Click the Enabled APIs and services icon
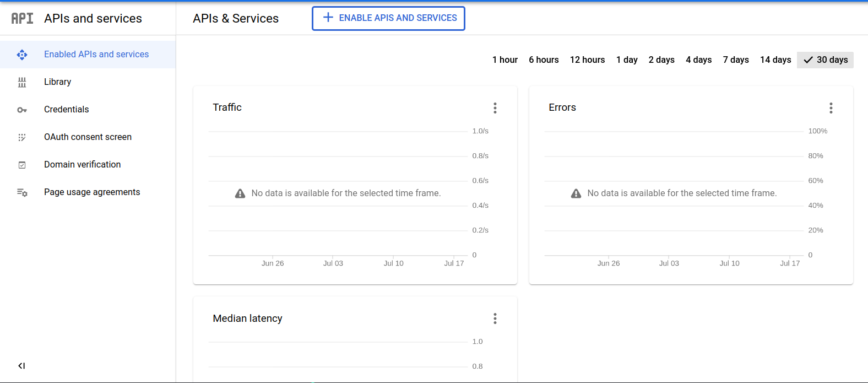This screenshot has width=868, height=383. (22, 55)
